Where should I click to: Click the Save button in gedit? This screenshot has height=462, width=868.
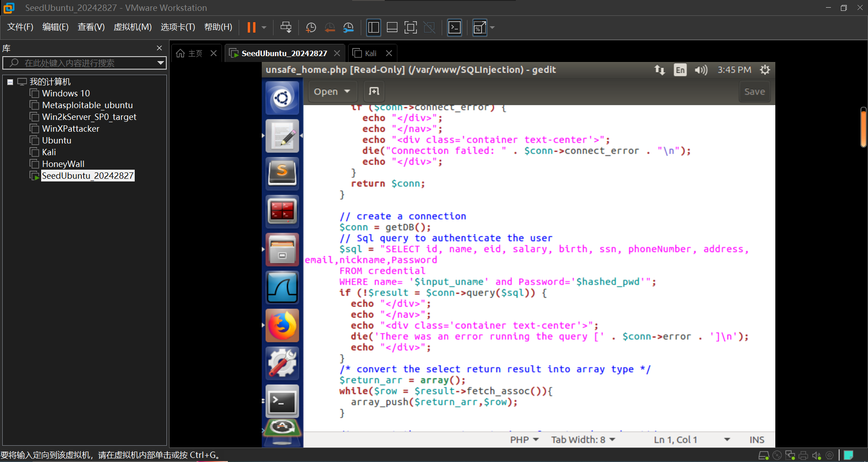[x=754, y=91]
